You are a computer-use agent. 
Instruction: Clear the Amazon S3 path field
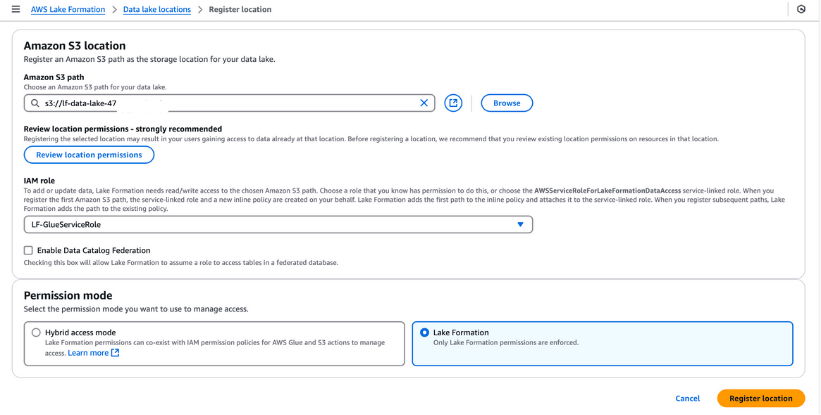pos(424,103)
